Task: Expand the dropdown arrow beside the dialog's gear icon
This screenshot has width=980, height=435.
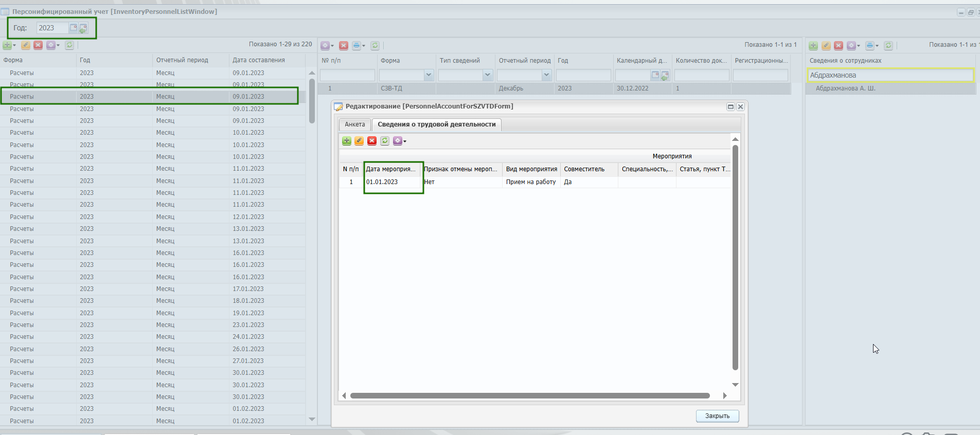Action: coord(405,141)
